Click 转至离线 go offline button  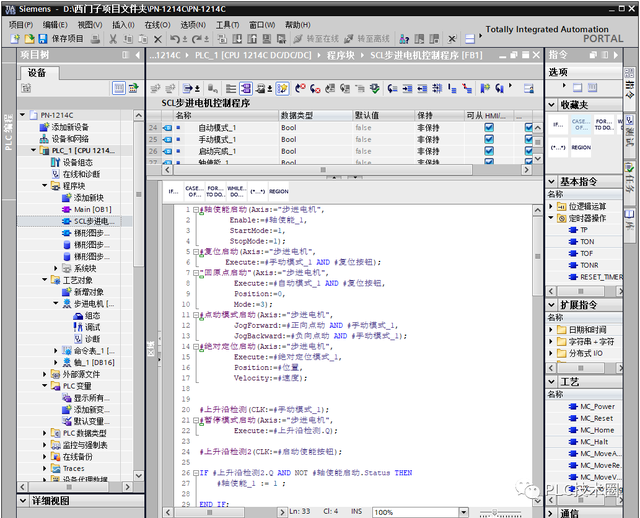367,39
